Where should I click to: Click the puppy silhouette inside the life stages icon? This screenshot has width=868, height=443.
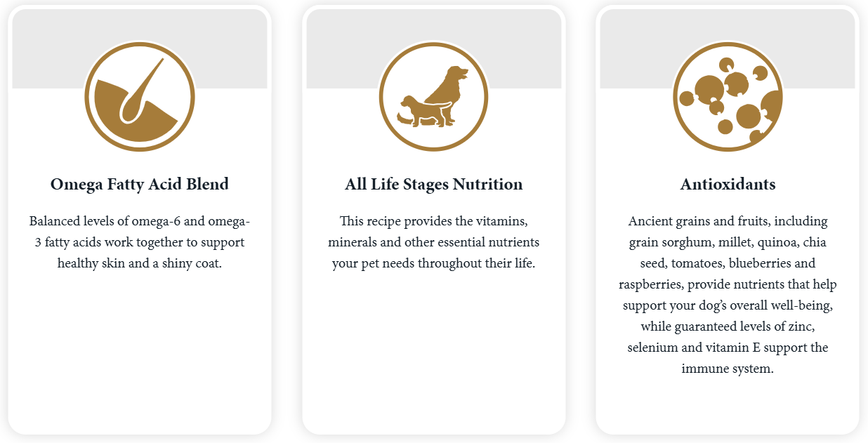tap(417, 112)
